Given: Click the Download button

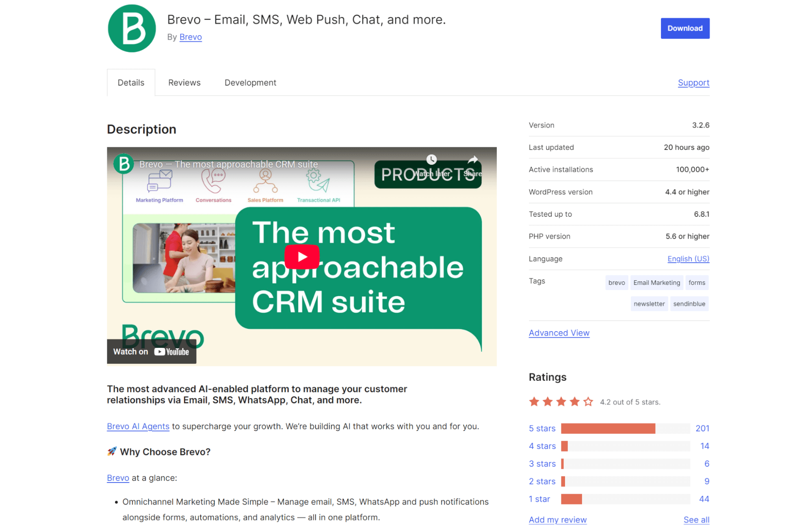Looking at the screenshot, I should coord(685,28).
